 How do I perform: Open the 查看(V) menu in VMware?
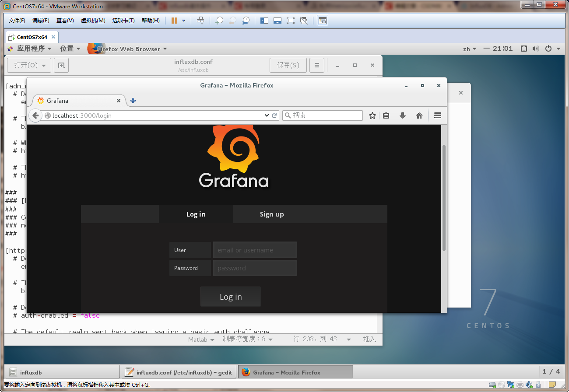(x=65, y=21)
